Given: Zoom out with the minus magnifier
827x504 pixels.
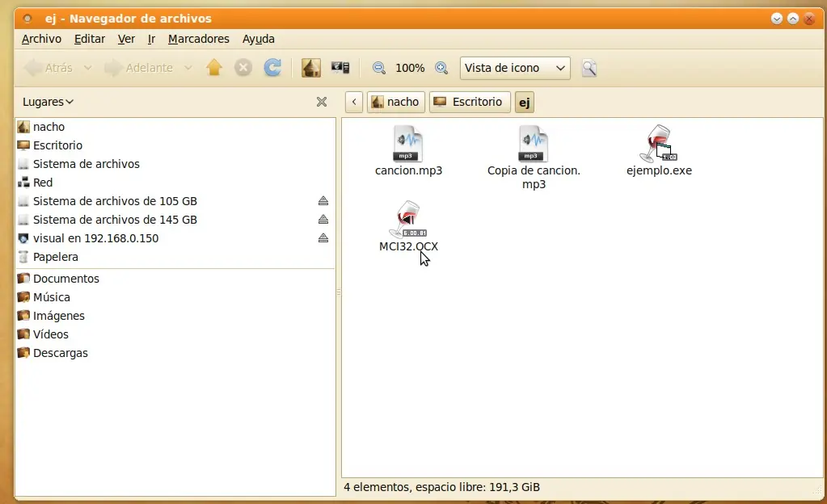Looking at the screenshot, I should click(378, 68).
